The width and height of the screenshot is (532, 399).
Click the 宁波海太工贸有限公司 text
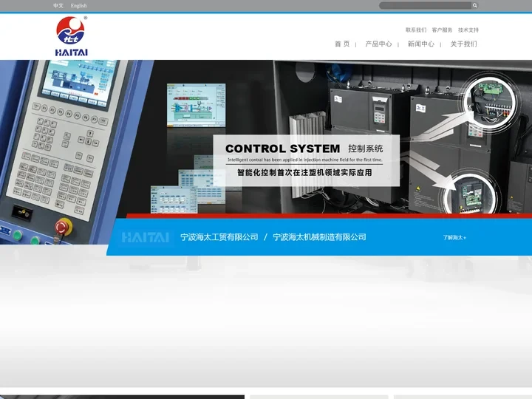point(219,237)
